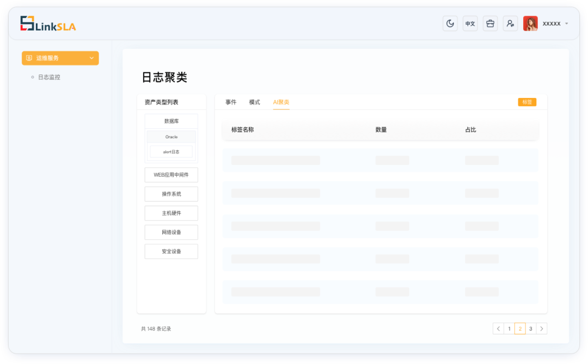Screen dimensions: 588x364
Task: Click the LinkSLA logo
Action: pos(48,23)
